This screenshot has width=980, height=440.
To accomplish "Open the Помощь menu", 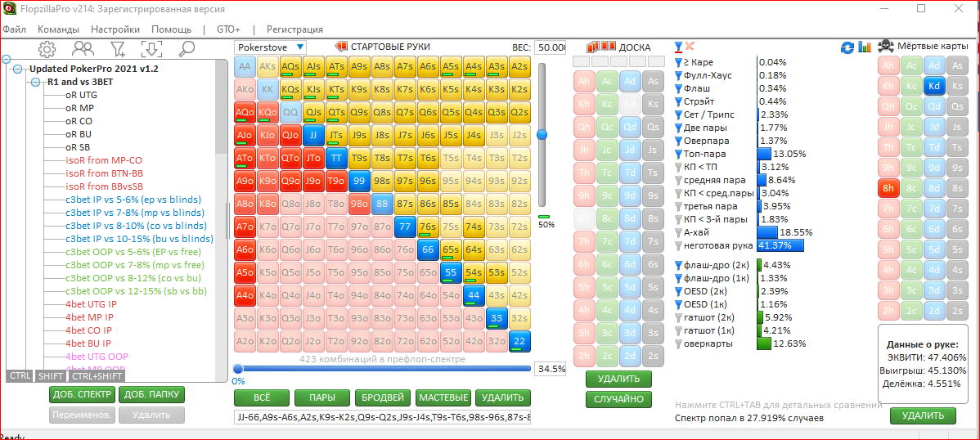I will [171, 29].
